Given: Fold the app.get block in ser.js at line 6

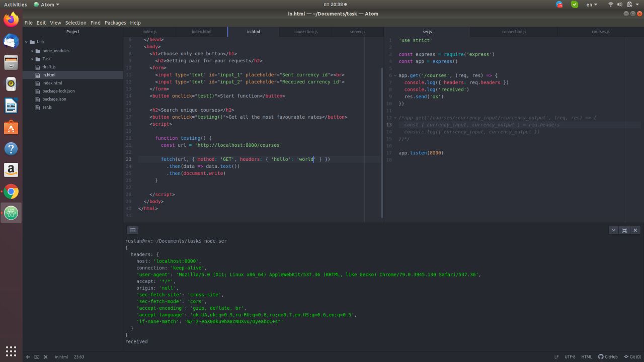Looking at the screenshot, I should [x=395, y=75].
